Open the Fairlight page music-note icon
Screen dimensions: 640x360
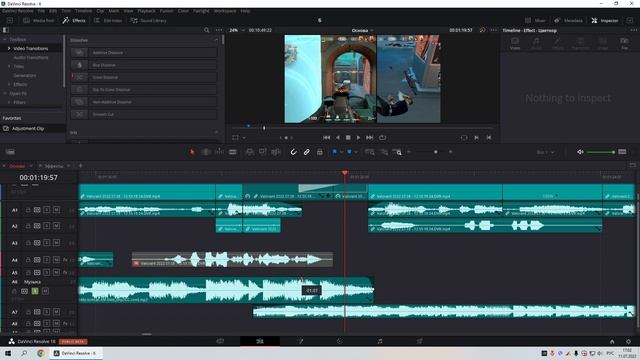click(x=380, y=341)
